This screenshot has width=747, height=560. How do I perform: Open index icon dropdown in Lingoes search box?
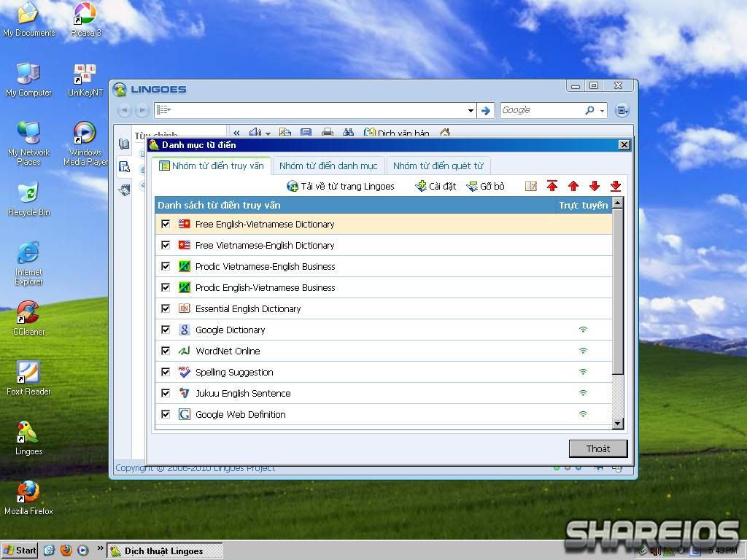pyautogui.click(x=163, y=110)
